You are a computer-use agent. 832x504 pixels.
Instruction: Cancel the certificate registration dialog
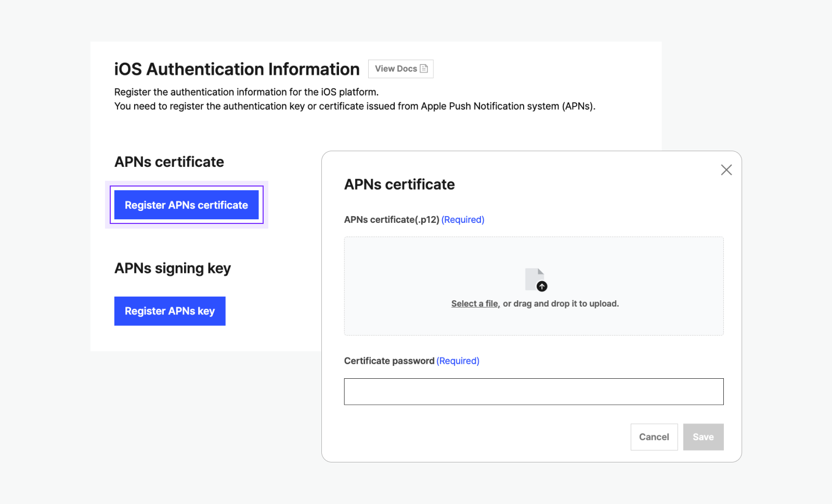click(654, 437)
